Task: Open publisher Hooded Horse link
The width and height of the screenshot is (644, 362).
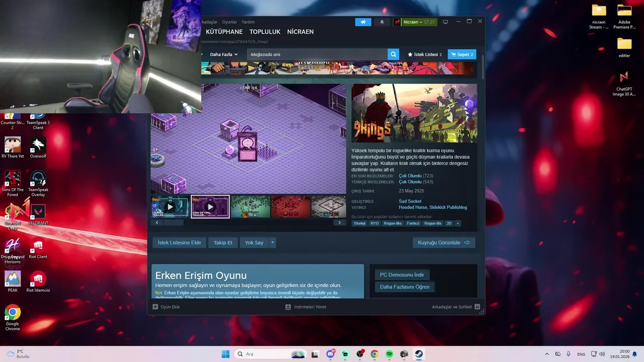Action: click(x=413, y=207)
